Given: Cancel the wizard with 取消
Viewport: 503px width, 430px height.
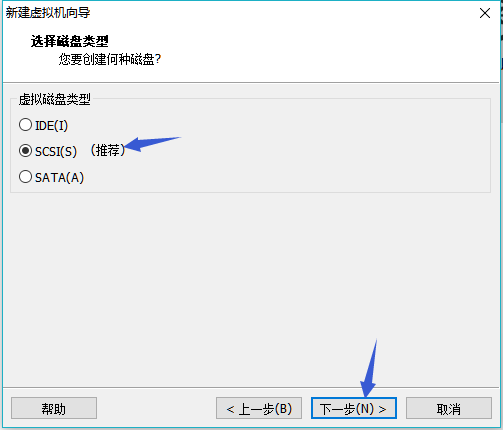Looking at the screenshot, I should (x=449, y=408).
